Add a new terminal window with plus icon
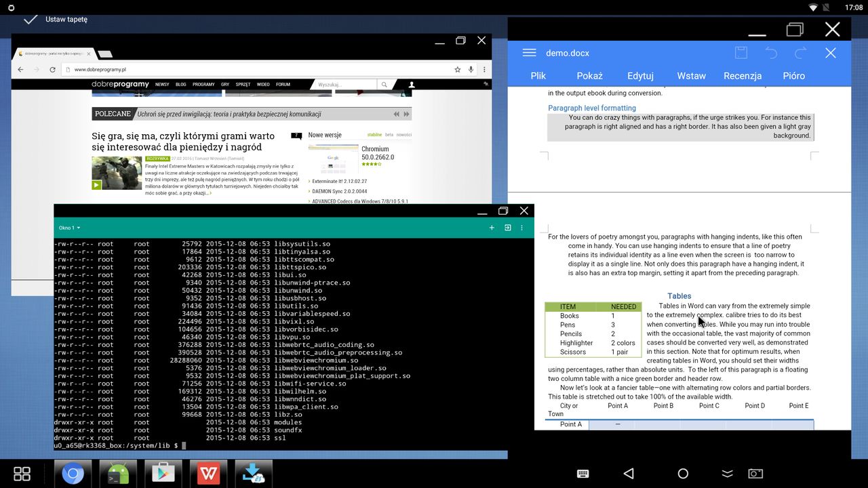This screenshot has width=868, height=488. (x=492, y=228)
